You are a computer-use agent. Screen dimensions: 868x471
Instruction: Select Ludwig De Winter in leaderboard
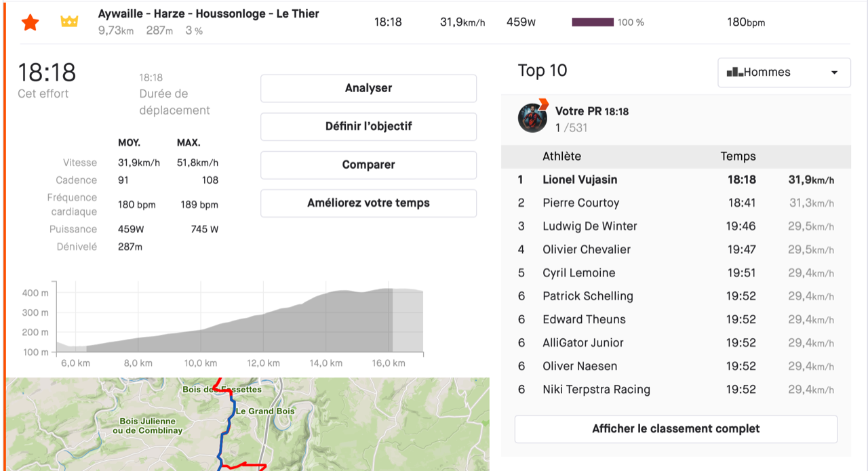tap(589, 226)
